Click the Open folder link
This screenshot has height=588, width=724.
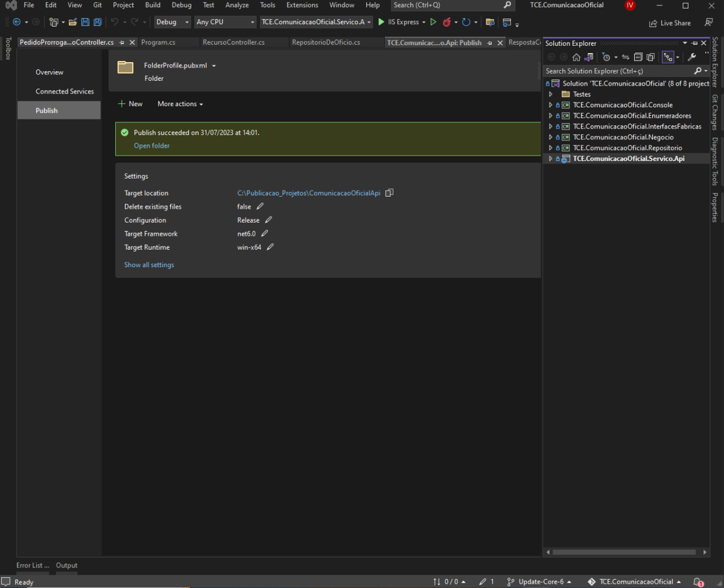click(x=151, y=145)
